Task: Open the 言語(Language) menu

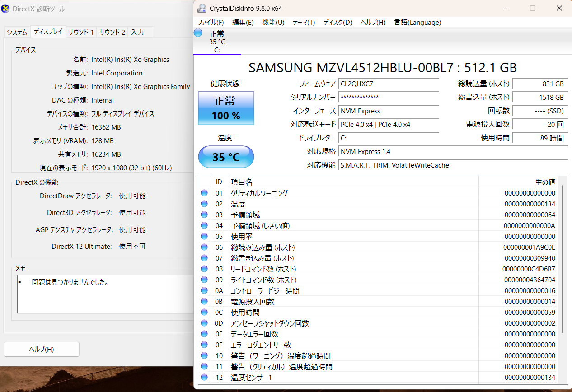Action: click(417, 22)
